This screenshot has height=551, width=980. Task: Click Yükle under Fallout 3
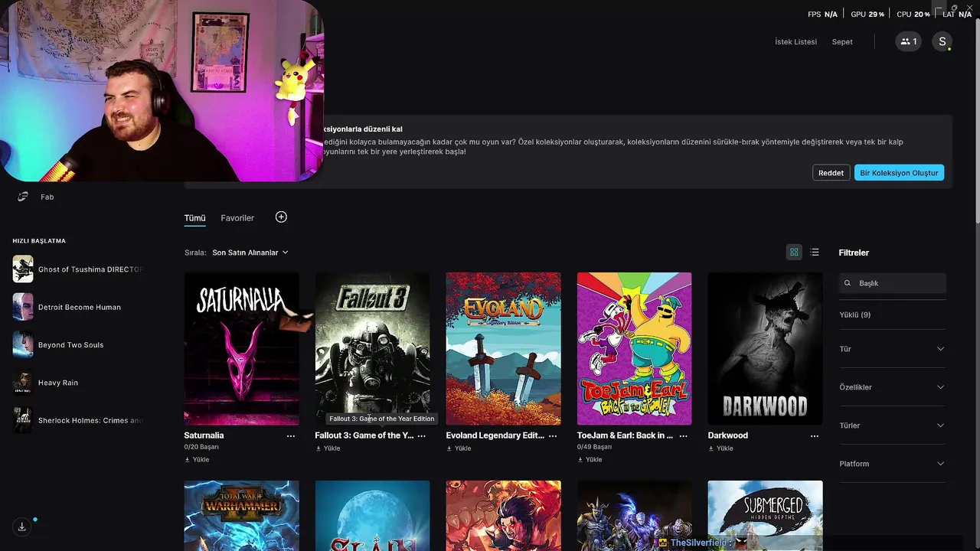coord(328,448)
